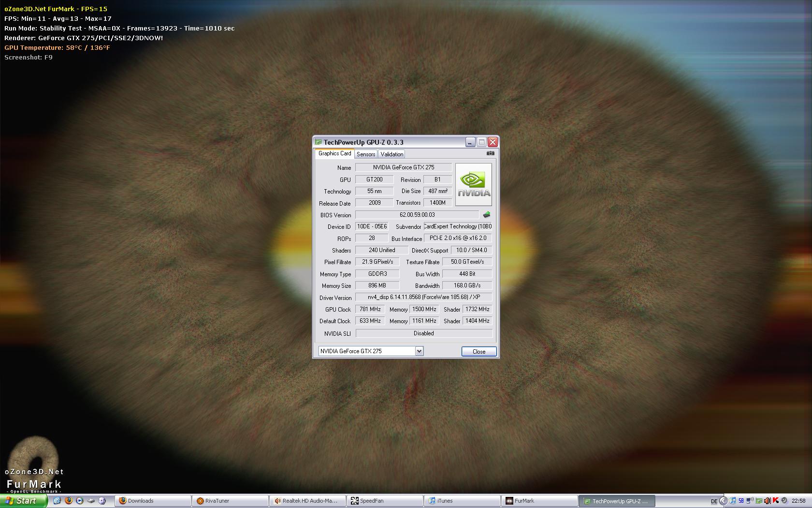Click the Bus Interface PCI-E 2.0 field
This screenshot has width=812, height=508.
tap(458, 238)
